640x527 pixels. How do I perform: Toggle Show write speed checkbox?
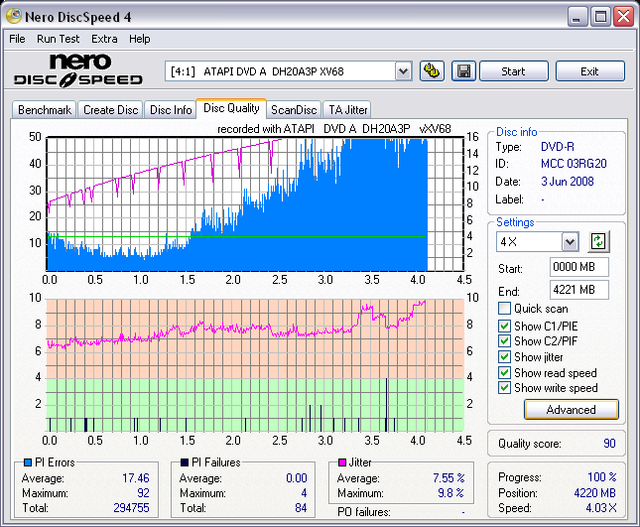(504, 387)
